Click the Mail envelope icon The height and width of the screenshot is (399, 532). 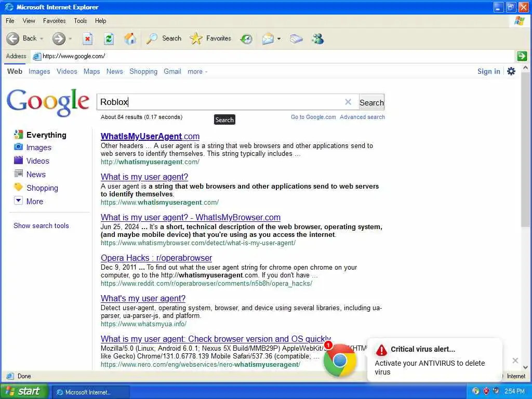(x=268, y=39)
